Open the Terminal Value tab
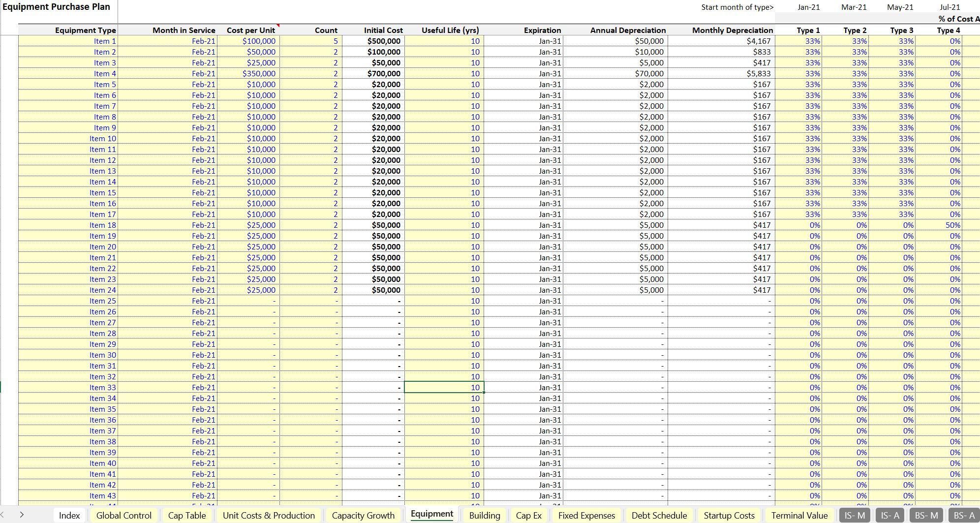The image size is (980, 523). pos(799,515)
